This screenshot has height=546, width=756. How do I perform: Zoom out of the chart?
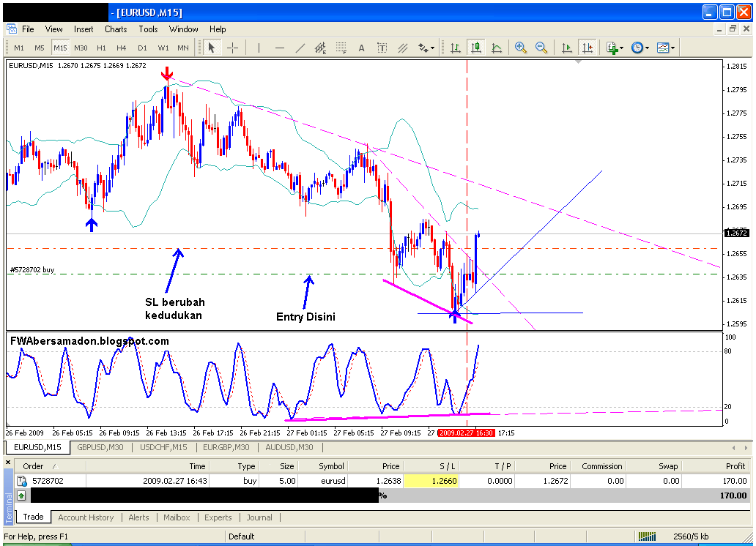[x=541, y=48]
